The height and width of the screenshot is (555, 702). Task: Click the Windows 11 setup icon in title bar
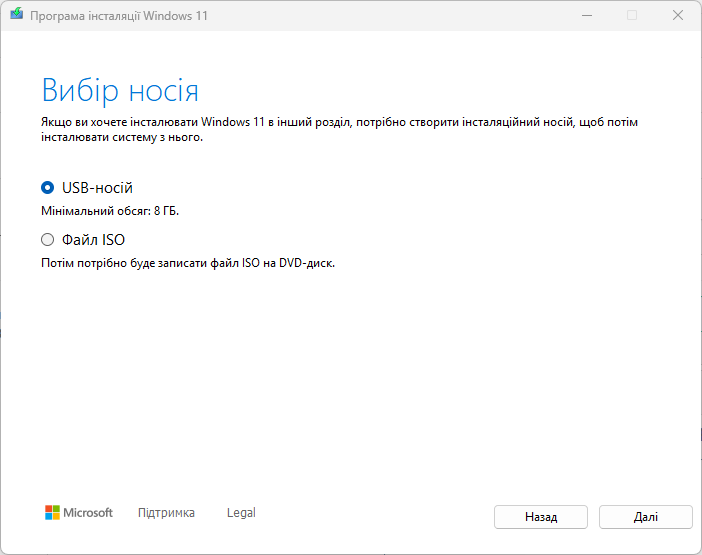coord(15,16)
